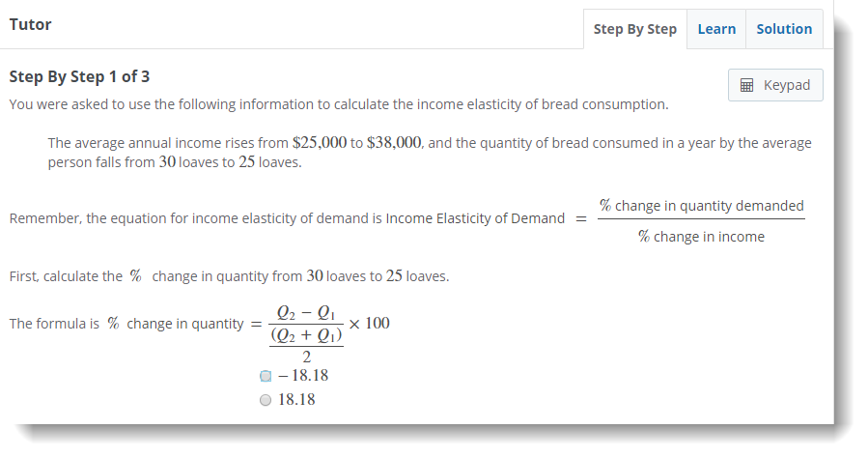This screenshot has height=458, width=868.
Task: Click the "% change in quantity demanded" numerator
Action: 701,205
